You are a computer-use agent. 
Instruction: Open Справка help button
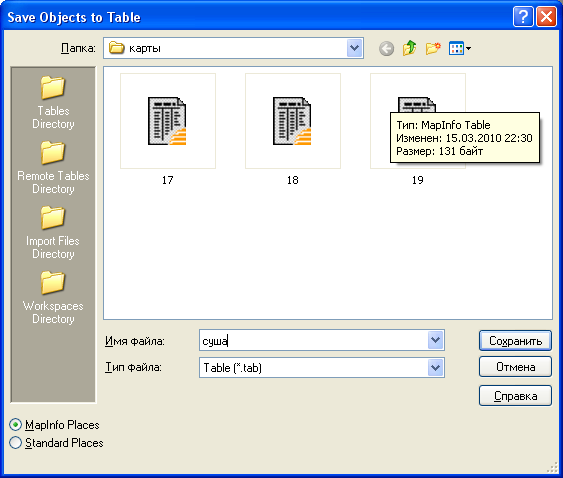[x=515, y=396]
